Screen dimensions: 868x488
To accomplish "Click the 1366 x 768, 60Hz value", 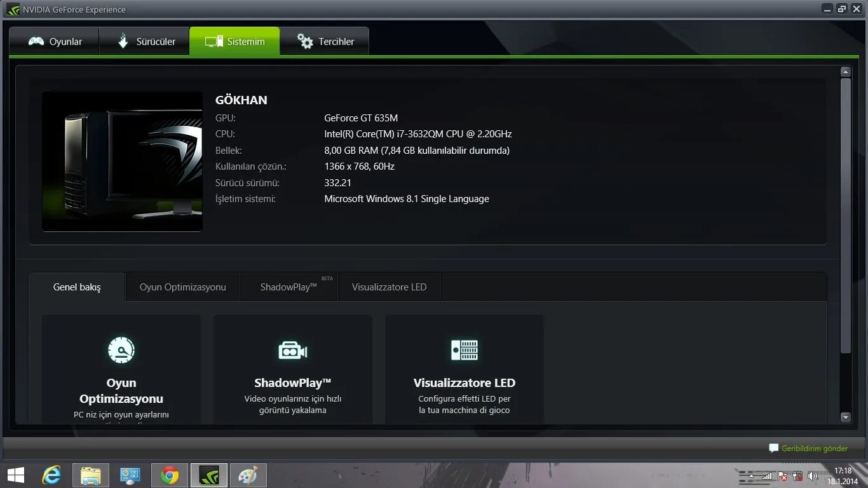I will point(359,166).
